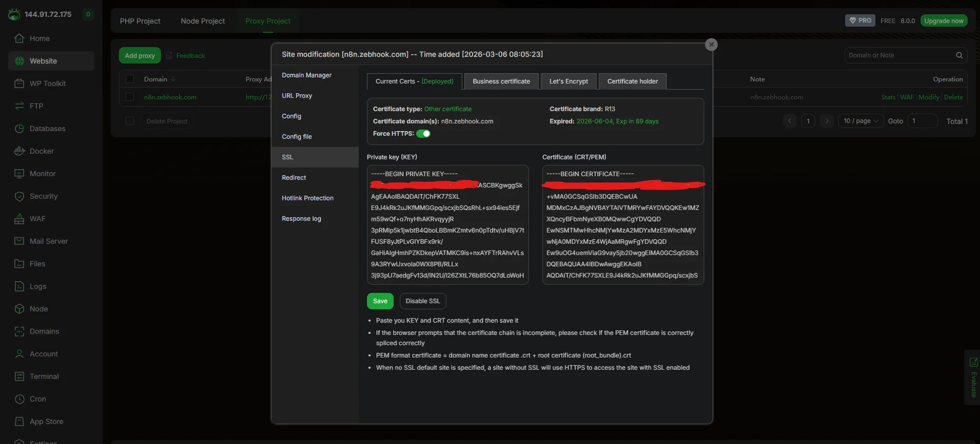This screenshot has height=444, width=980.
Task: Click the Terminal sidebar icon
Action: click(19, 376)
